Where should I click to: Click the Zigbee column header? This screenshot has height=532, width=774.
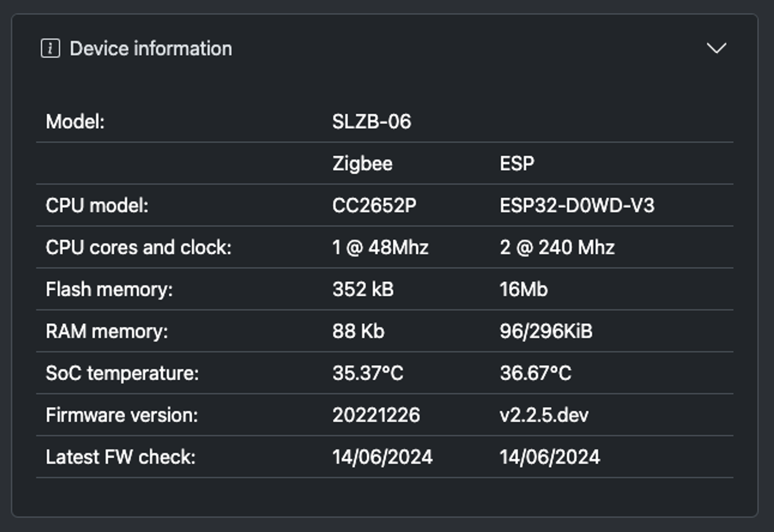coord(363,164)
